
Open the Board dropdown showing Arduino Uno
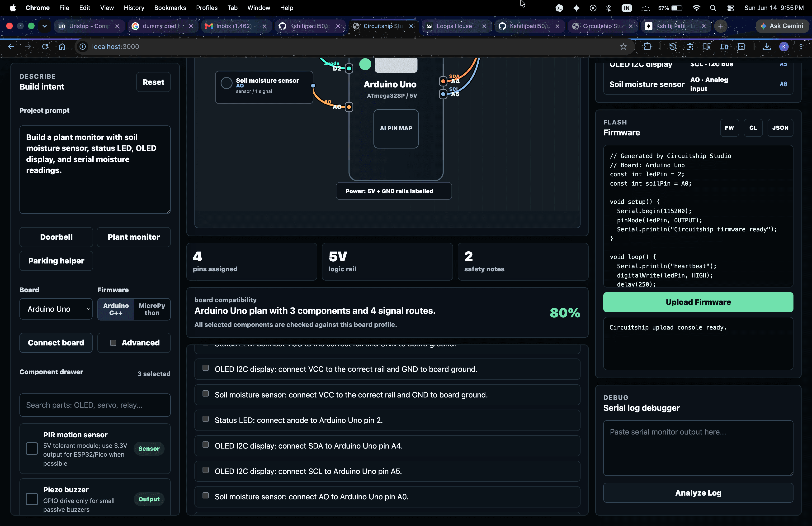click(x=56, y=309)
